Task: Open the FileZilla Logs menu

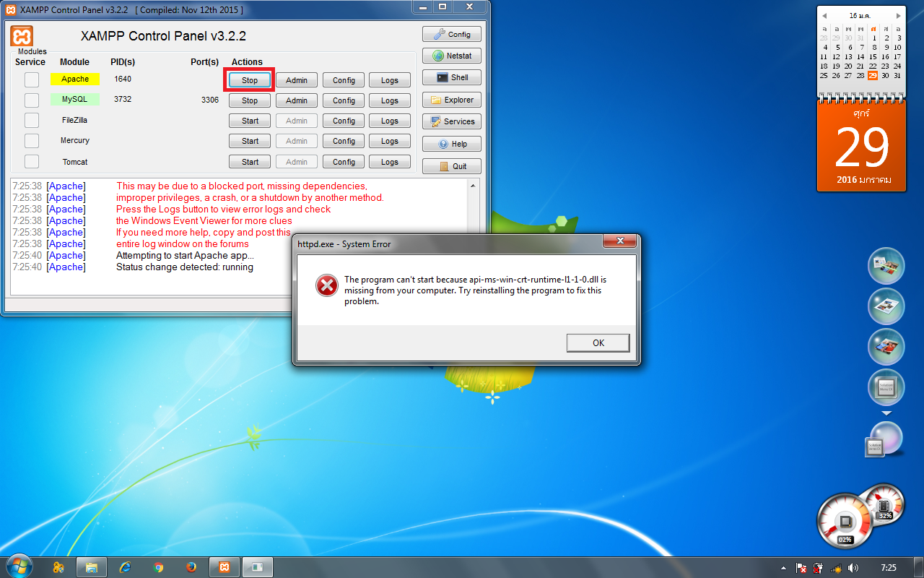Action: (390, 121)
